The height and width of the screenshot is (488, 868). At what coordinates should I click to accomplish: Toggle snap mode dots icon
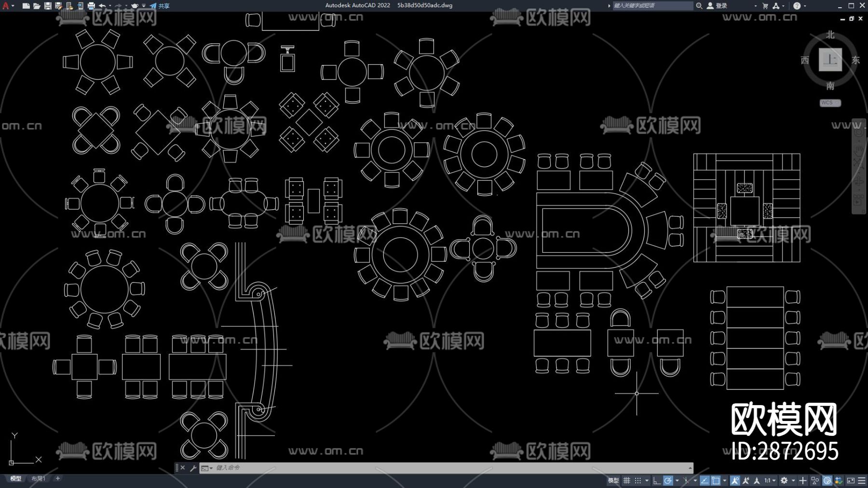click(x=638, y=481)
